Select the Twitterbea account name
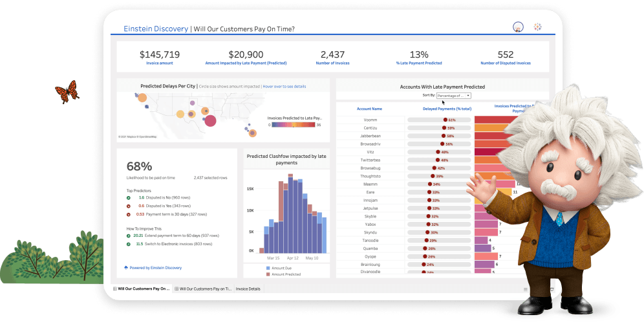The image size is (644, 330). pyautogui.click(x=370, y=160)
